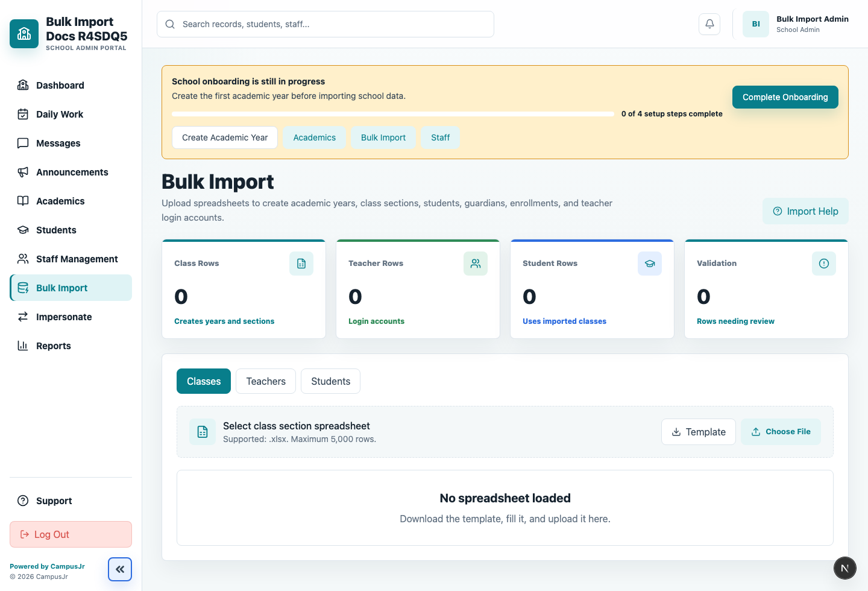
Task: Click 'Login accounts' text
Action: 376,321
